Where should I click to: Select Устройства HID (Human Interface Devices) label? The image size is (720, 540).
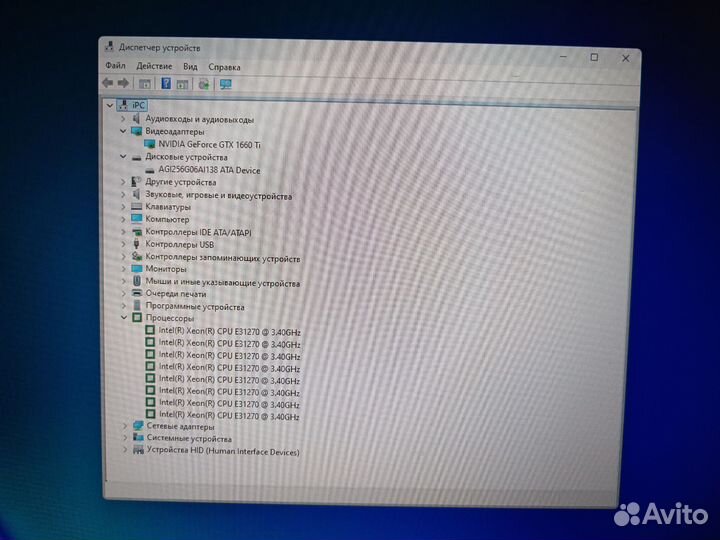tap(223, 451)
